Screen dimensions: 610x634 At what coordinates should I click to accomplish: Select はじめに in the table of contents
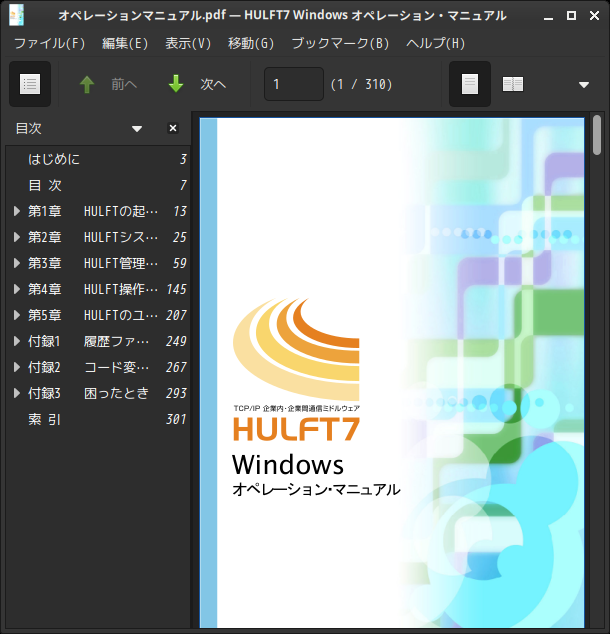(x=98, y=159)
